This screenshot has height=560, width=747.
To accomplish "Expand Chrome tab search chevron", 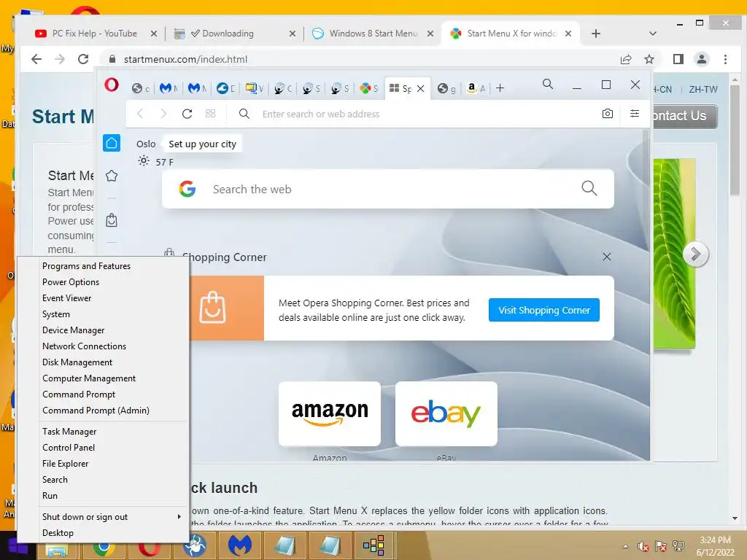I will tap(653, 34).
